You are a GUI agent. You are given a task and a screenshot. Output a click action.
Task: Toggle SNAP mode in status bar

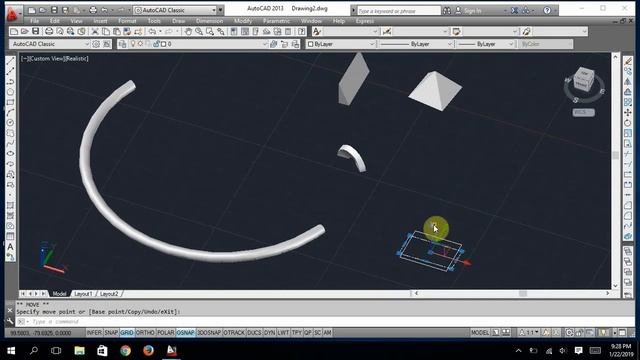[111, 333]
